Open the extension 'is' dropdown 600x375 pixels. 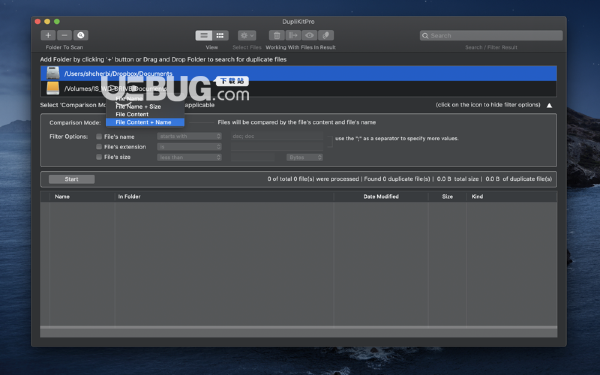click(x=189, y=147)
